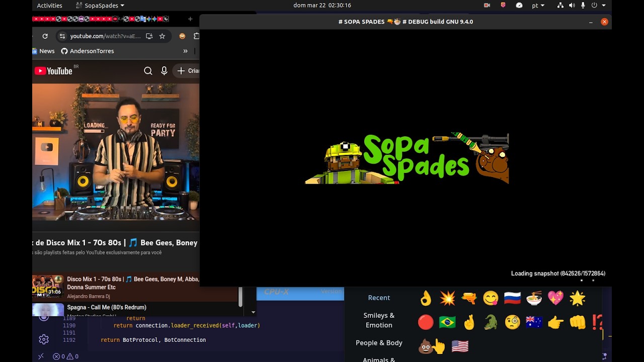Choose the water pistol emoji
644x362 pixels.
pyautogui.click(x=469, y=298)
